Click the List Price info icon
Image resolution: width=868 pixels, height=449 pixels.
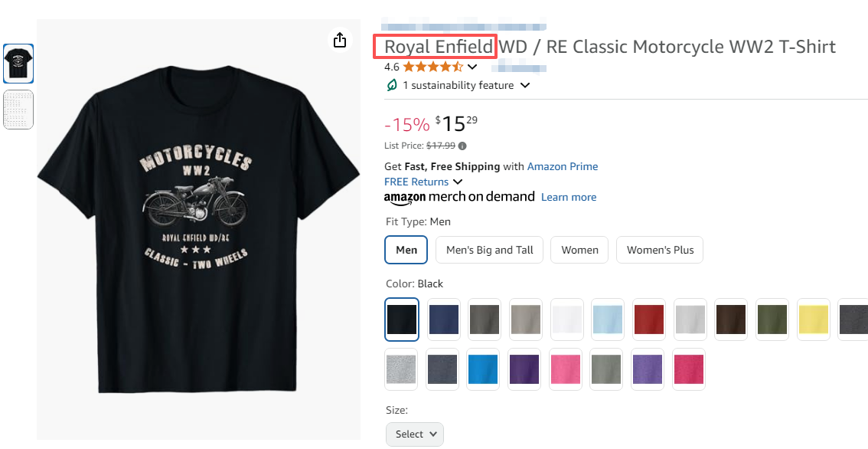coord(462,146)
